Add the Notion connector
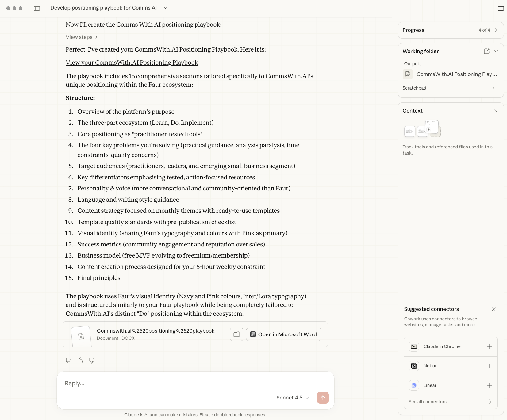Image resolution: width=507 pixels, height=420 pixels. click(489, 366)
